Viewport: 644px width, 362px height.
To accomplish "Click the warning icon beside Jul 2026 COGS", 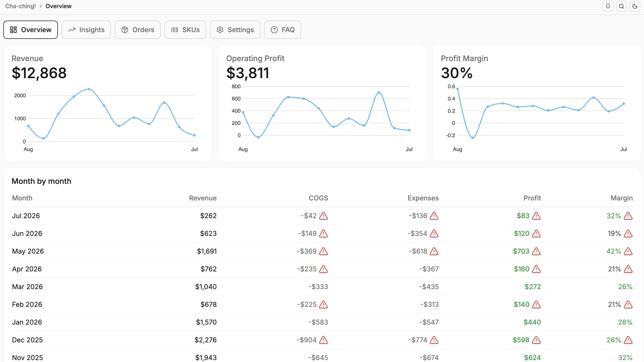I will [x=323, y=216].
